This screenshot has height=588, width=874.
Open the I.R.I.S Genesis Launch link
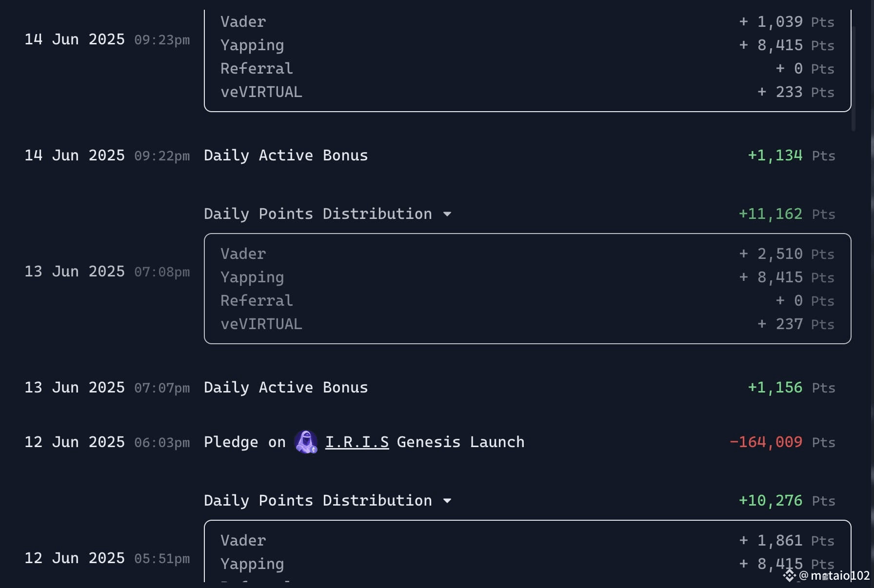coord(357,442)
